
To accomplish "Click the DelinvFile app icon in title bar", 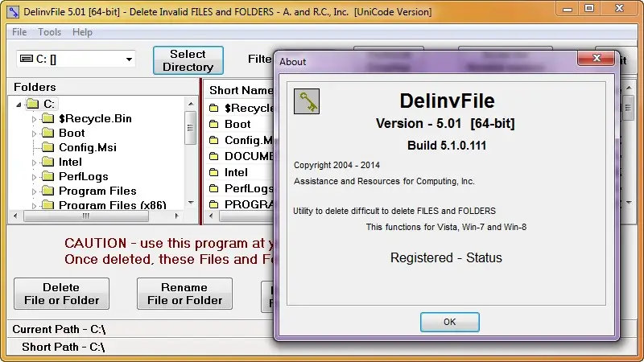I will (13, 12).
